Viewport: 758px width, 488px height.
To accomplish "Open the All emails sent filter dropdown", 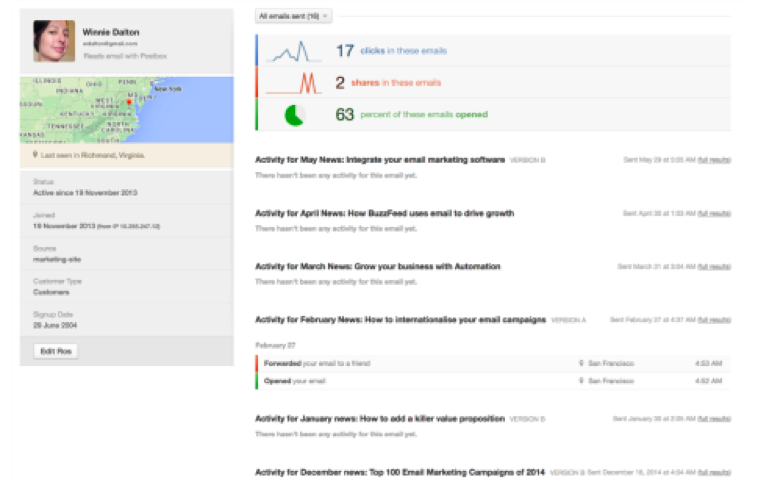I will coord(294,16).
